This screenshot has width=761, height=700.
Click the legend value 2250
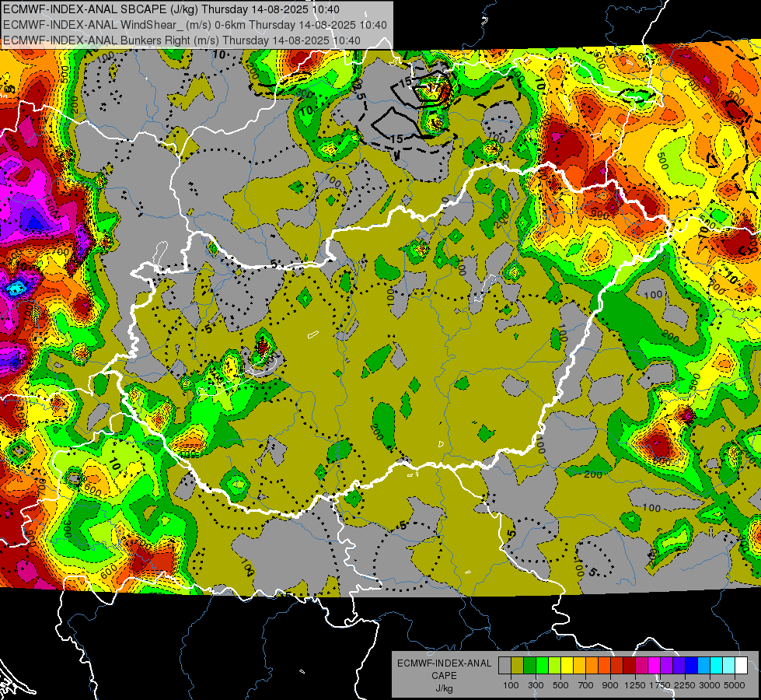click(x=686, y=685)
